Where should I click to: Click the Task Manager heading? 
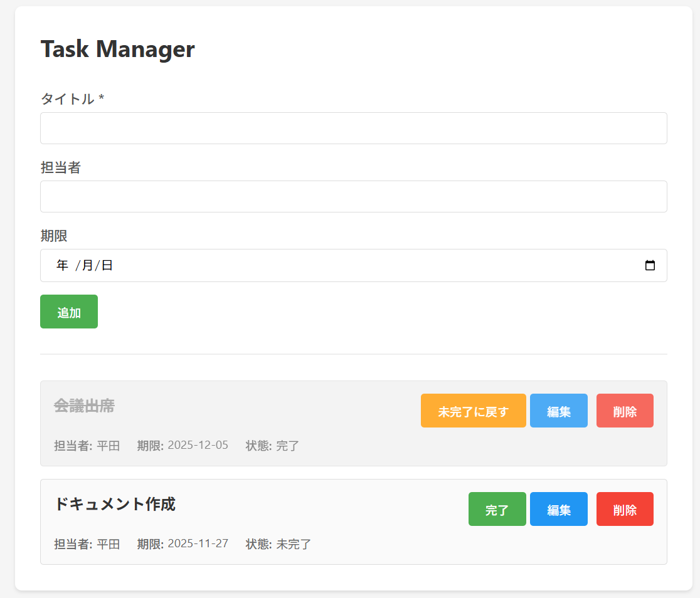tap(117, 49)
